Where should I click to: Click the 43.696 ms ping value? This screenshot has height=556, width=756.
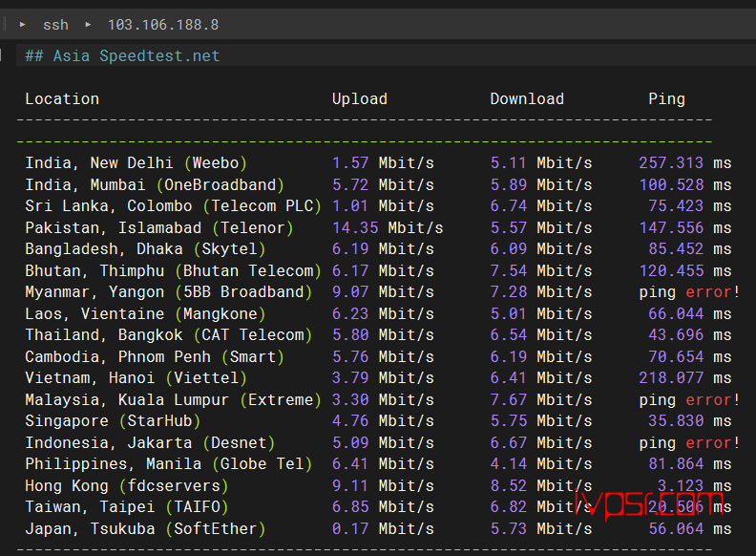690,335
